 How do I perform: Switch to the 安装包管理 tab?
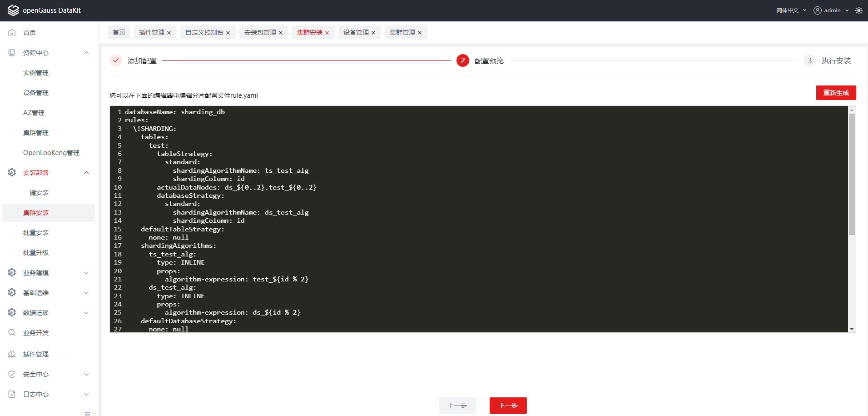(x=260, y=33)
